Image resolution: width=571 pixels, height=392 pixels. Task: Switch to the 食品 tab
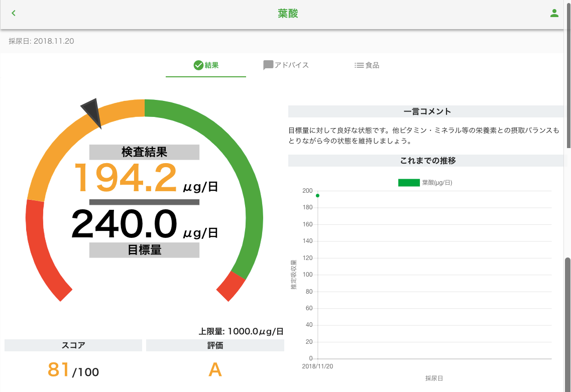[x=372, y=65]
